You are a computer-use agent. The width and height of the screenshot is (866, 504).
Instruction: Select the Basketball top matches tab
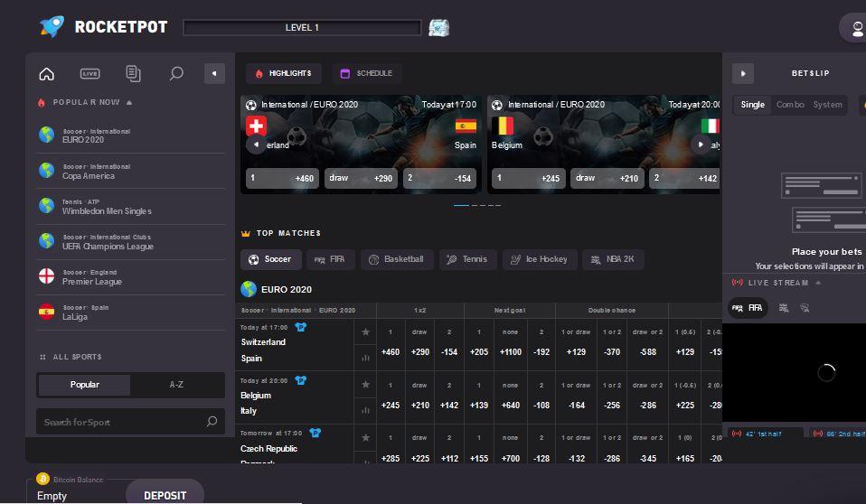click(x=397, y=259)
